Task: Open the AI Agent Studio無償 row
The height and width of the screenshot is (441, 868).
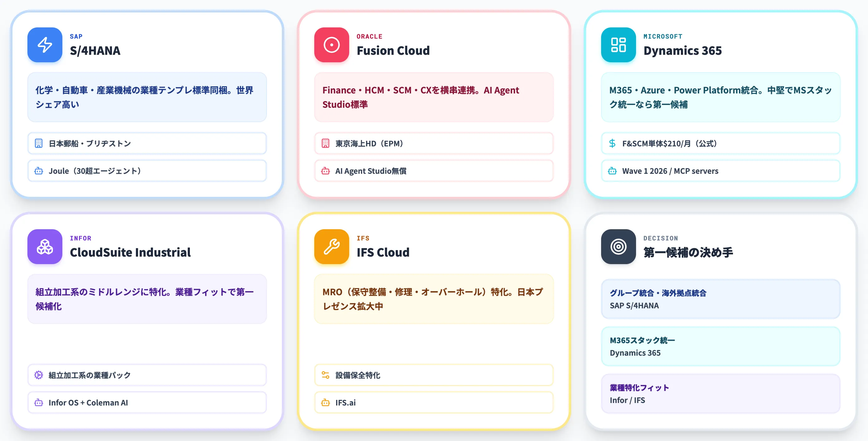Action: click(434, 171)
